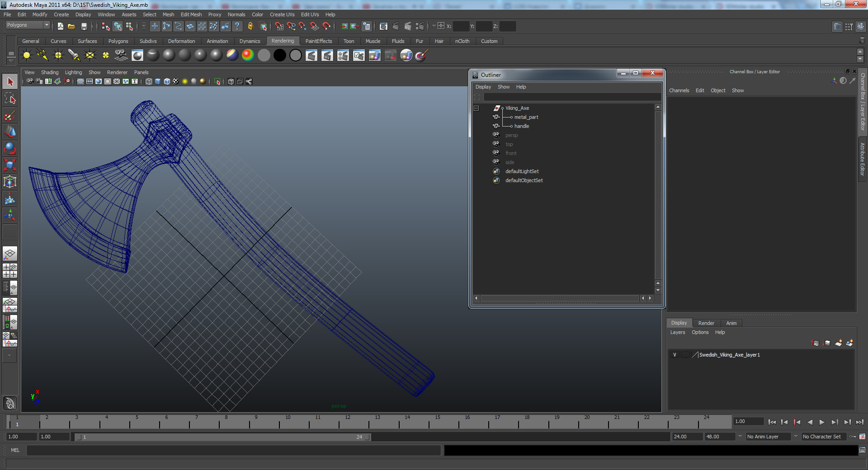The height and width of the screenshot is (470, 868).
Task: Collapse the Viking_Axe hierarchy in Outliner
Action: tap(476, 108)
